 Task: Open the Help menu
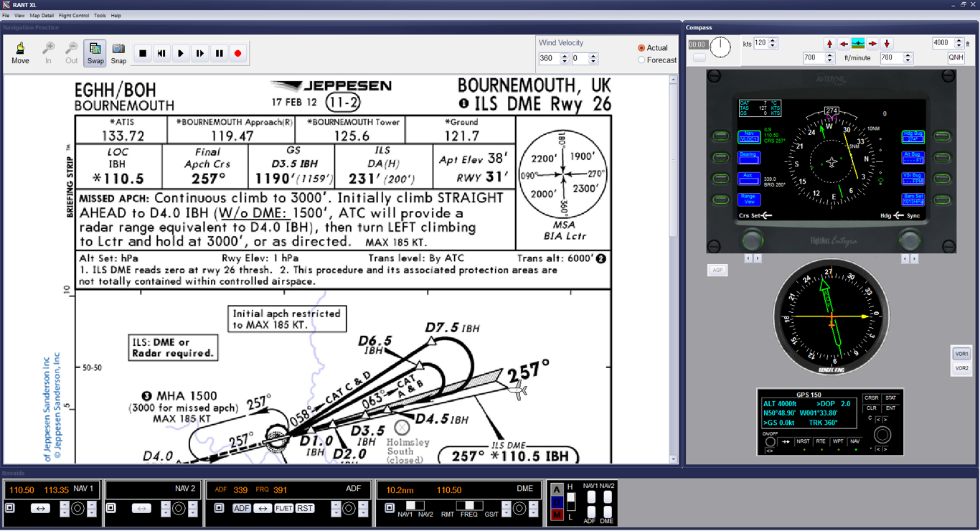116,15
